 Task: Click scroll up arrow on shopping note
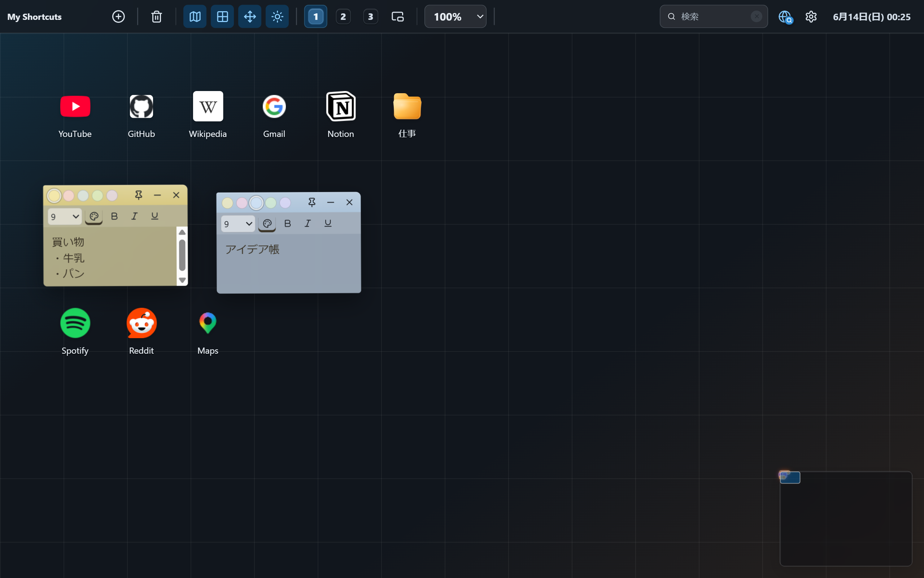tap(182, 232)
